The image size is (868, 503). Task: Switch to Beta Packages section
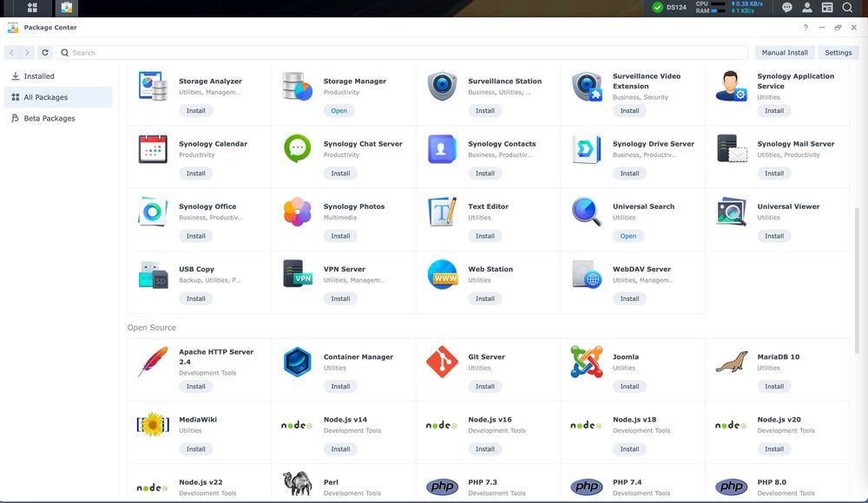(x=58, y=118)
